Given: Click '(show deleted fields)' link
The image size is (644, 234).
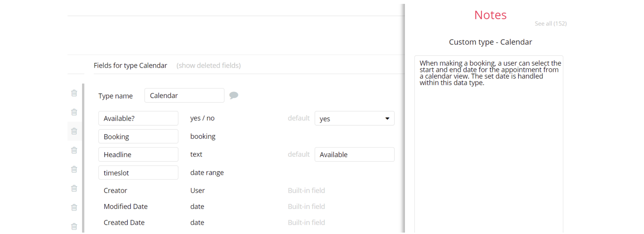Looking at the screenshot, I should coord(208,66).
